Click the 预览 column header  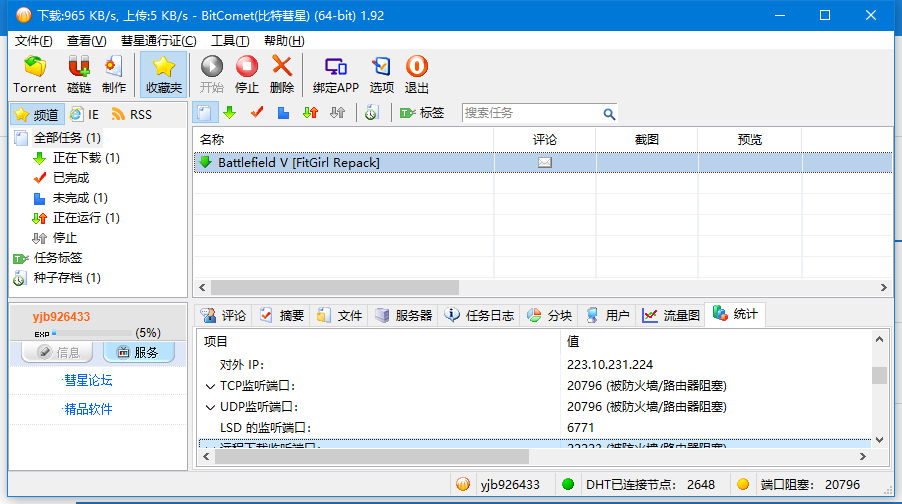point(750,139)
